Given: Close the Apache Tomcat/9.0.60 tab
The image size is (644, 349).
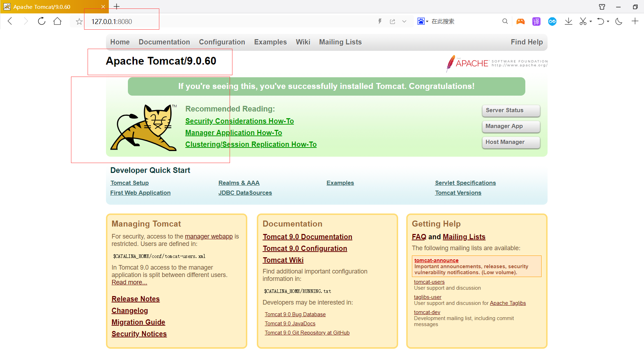Looking at the screenshot, I should 103,7.
